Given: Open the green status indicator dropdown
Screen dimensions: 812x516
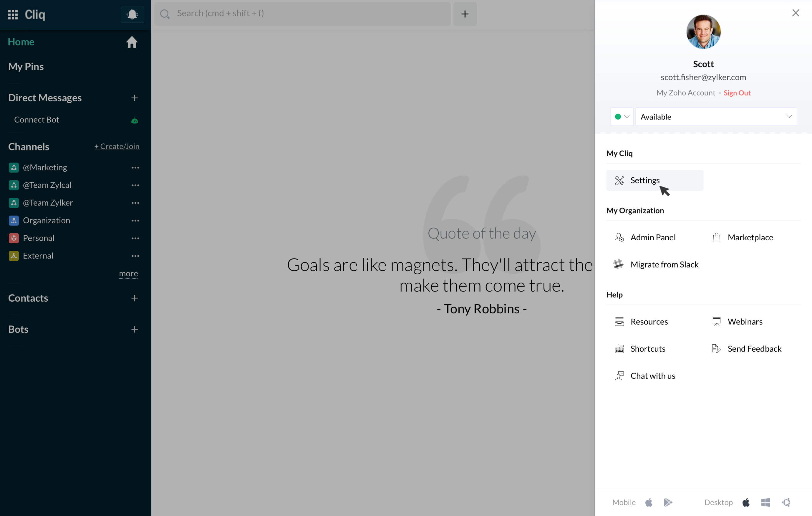Looking at the screenshot, I should [622, 117].
